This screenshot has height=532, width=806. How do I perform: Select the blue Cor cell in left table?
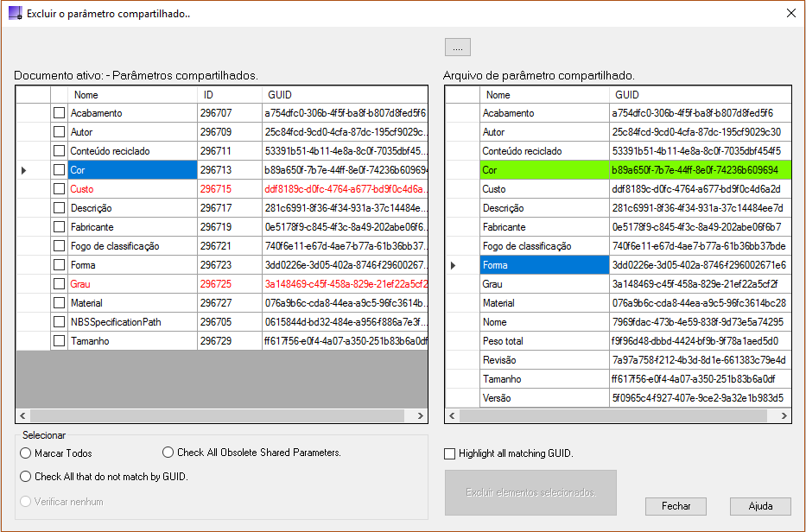coord(133,170)
